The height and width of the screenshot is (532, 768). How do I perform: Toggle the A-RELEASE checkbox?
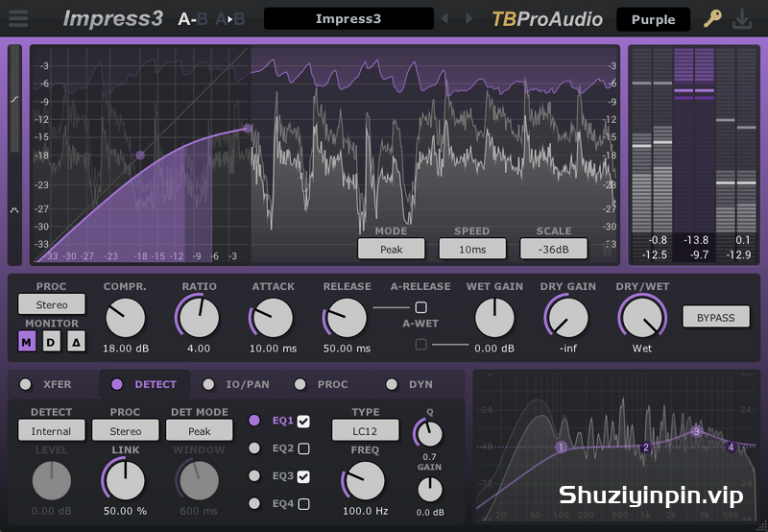(420, 307)
